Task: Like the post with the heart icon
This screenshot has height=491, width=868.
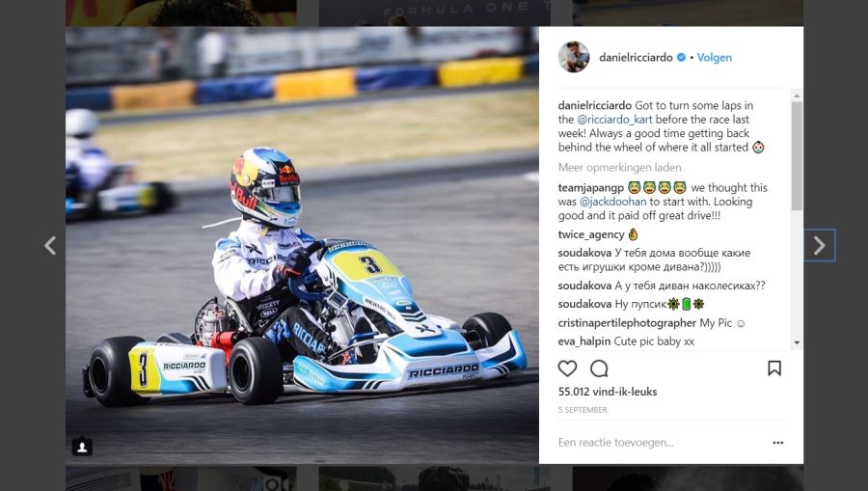Action: click(567, 368)
